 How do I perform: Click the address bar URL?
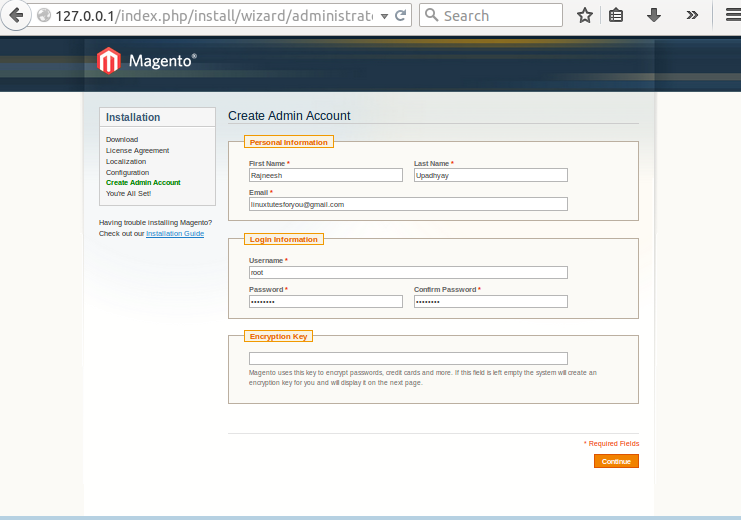(x=214, y=16)
